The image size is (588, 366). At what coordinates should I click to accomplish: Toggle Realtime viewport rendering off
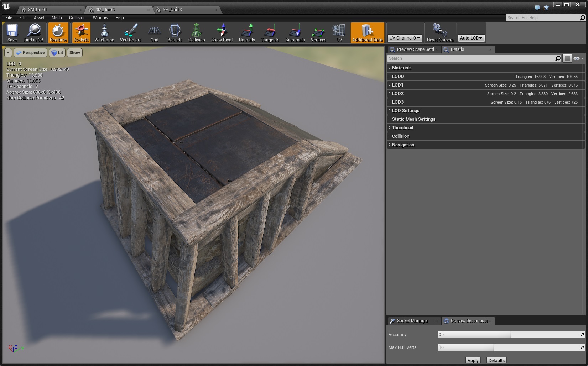click(x=58, y=33)
